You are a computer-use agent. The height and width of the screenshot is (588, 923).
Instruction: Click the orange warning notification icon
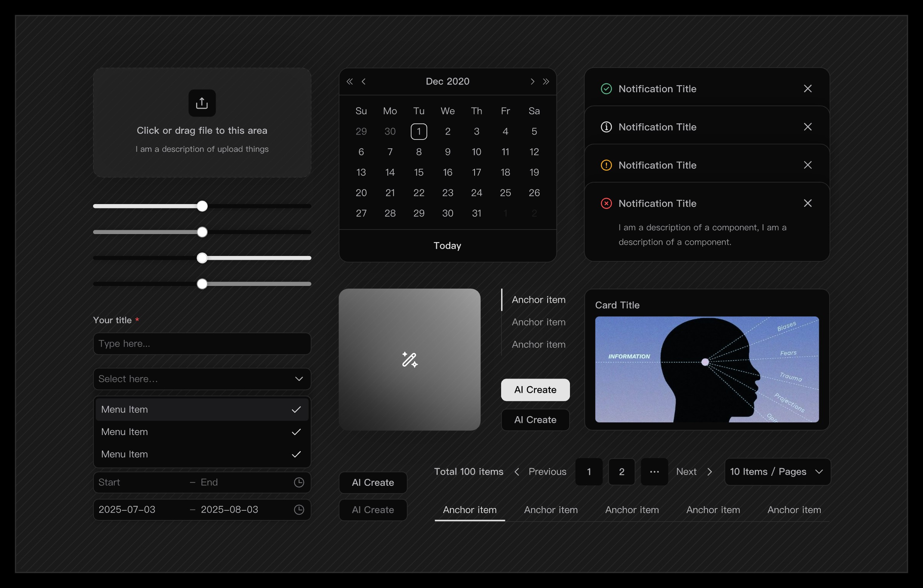[x=606, y=165]
